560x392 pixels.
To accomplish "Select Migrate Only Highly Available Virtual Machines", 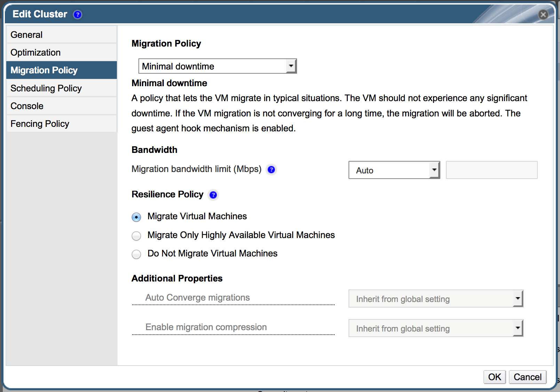I will pos(136,236).
